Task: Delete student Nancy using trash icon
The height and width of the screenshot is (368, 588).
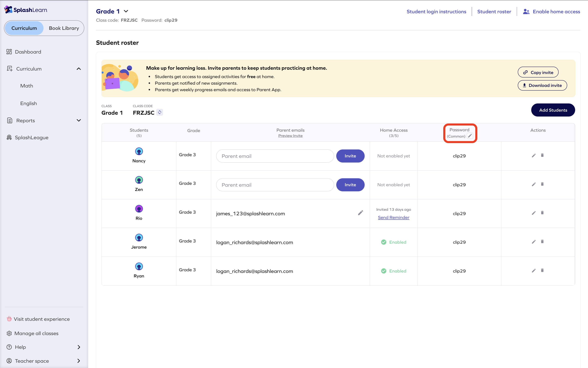Action: 542,155
